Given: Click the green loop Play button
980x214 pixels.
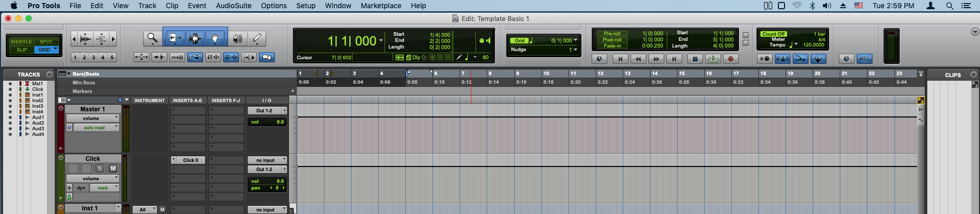Looking at the screenshot, I should click(712, 59).
